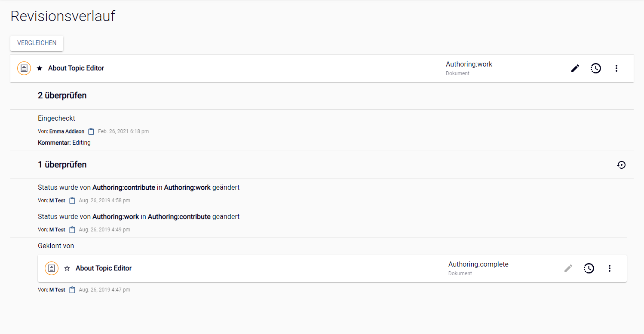Click 'Dokument' label under Authoring:complete
Viewport: 644px width, 334px height.
(460, 273)
